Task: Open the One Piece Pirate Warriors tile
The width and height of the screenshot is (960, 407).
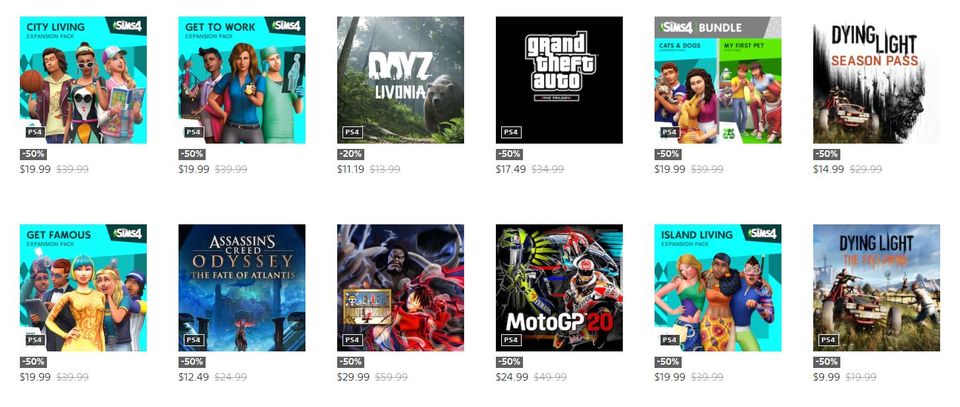Action: pos(400,288)
